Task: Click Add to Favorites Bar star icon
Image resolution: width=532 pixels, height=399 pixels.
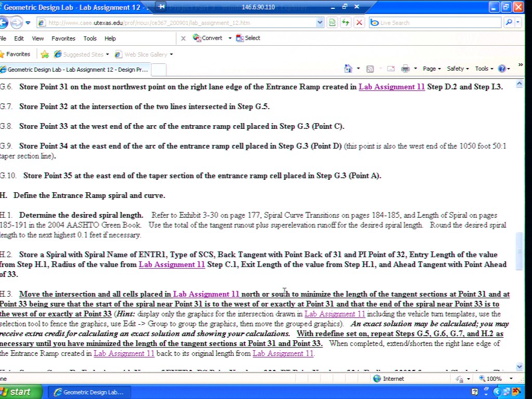Action: click(45, 54)
